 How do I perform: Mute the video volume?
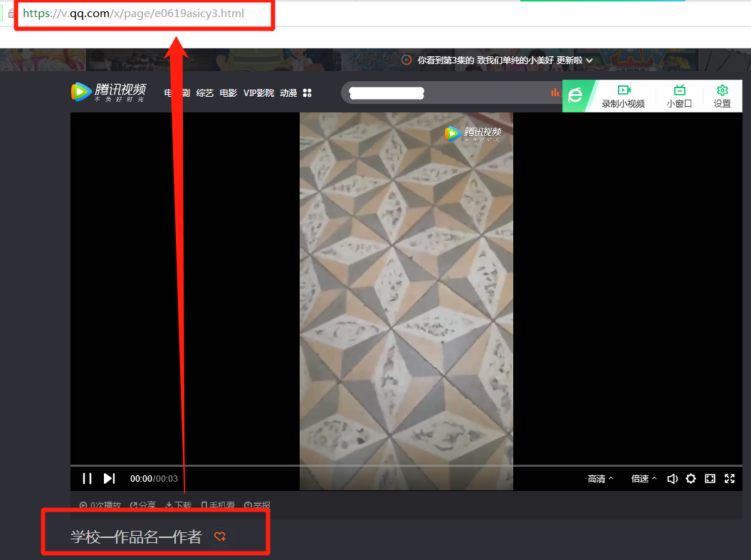pos(672,479)
